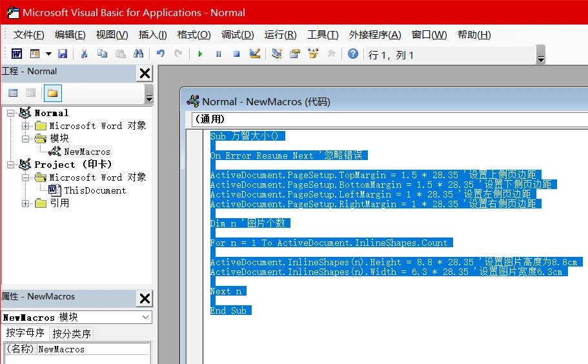Image resolution: width=588 pixels, height=364 pixels.
Task: Open the 视图(V) menu
Action: (112, 35)
